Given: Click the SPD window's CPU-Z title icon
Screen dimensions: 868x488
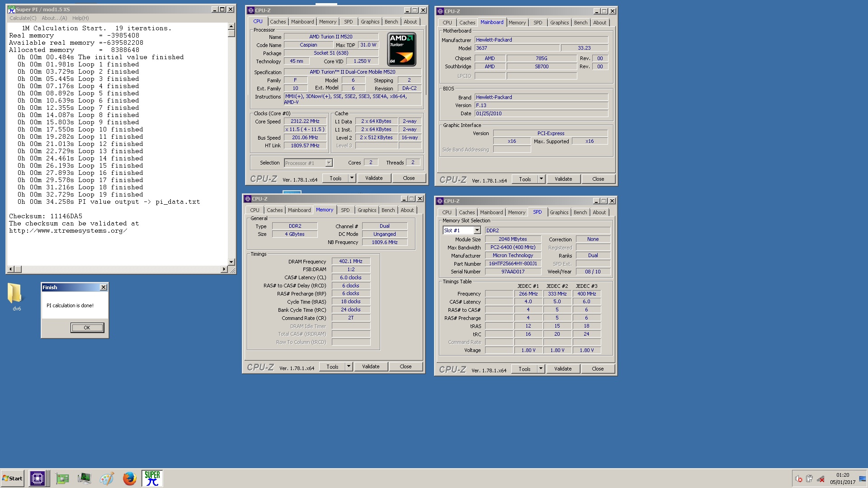Looking at the screenshot, I should [440, 201].
